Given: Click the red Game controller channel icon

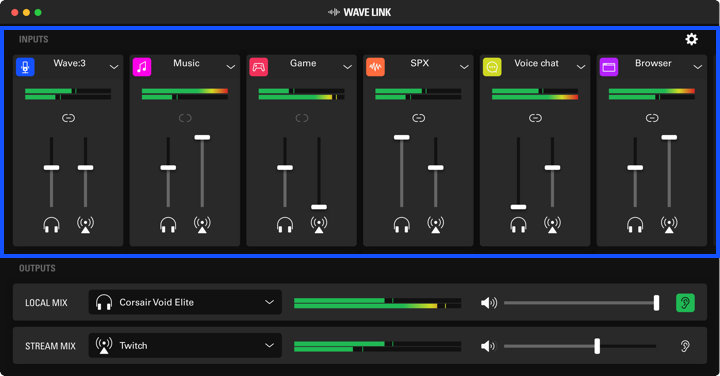Looking at the screenshot, I should [259, 67].
